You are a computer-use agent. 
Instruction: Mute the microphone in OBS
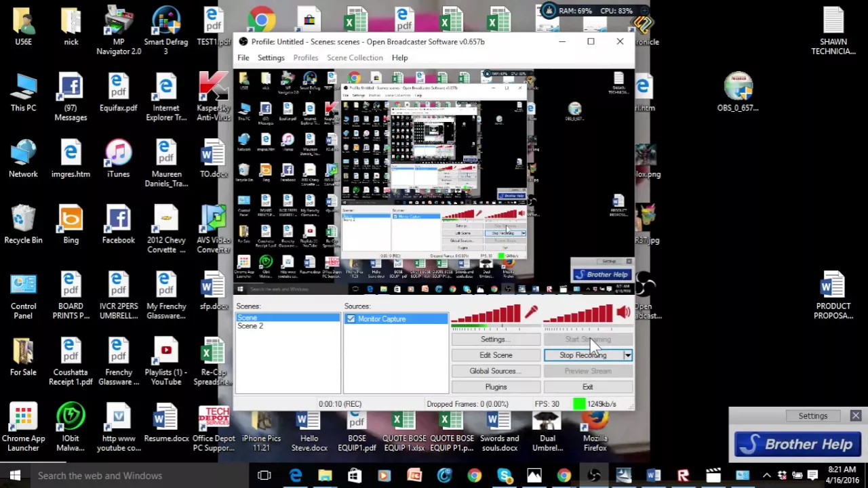coord(531,312)
